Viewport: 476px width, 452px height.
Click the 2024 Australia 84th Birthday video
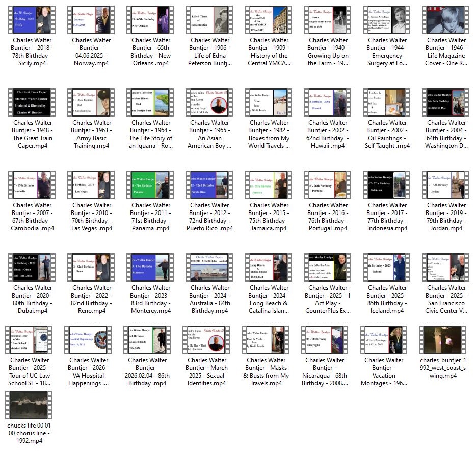(x=209, y=268)
